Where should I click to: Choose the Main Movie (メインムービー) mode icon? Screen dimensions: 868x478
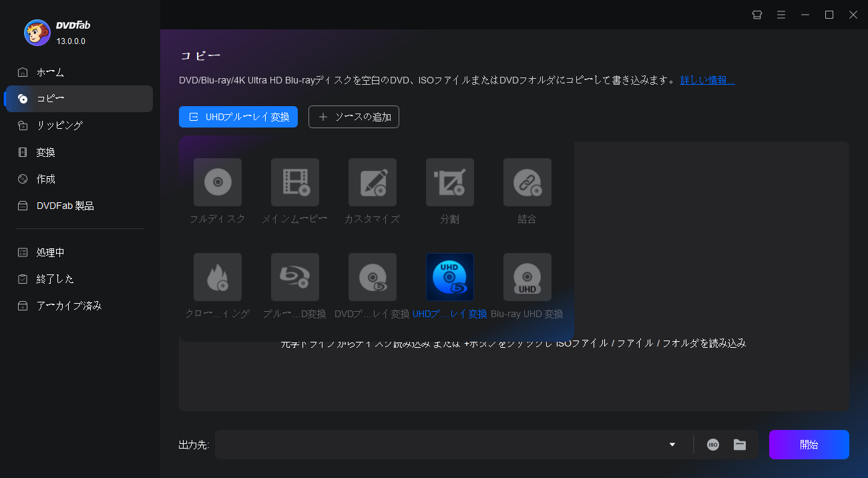coord(295,182)
